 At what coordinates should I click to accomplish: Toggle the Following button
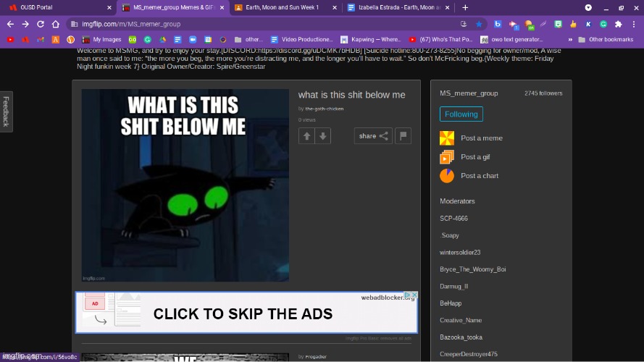coord(461,114)
